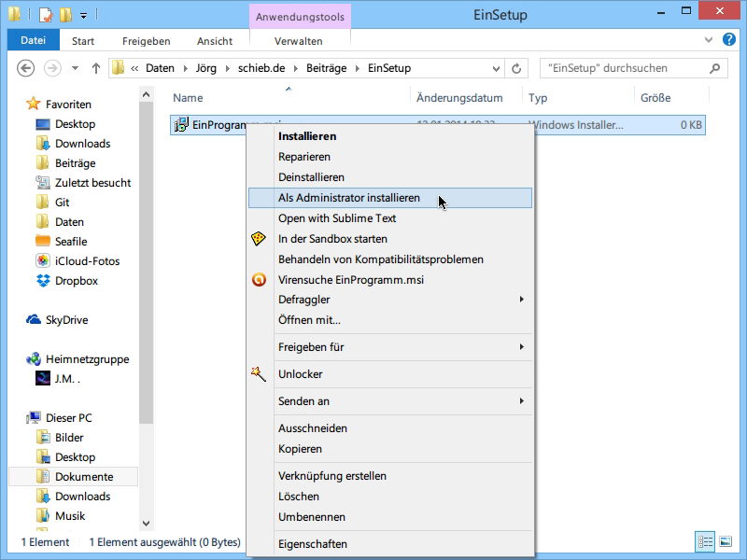Select Eigenschaften from context menu
Screen dimensions: 747x560
(x=390, y=544)
